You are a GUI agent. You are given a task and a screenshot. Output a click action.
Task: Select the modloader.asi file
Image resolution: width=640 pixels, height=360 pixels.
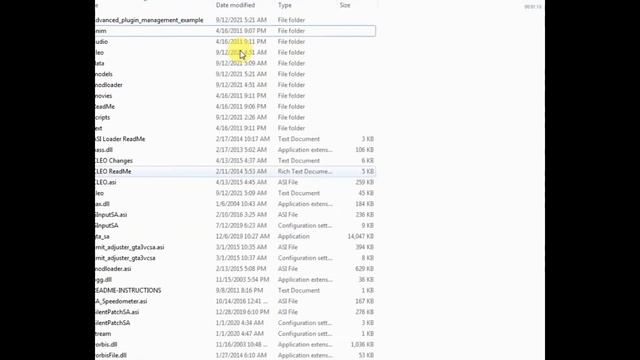pos(235,269)
